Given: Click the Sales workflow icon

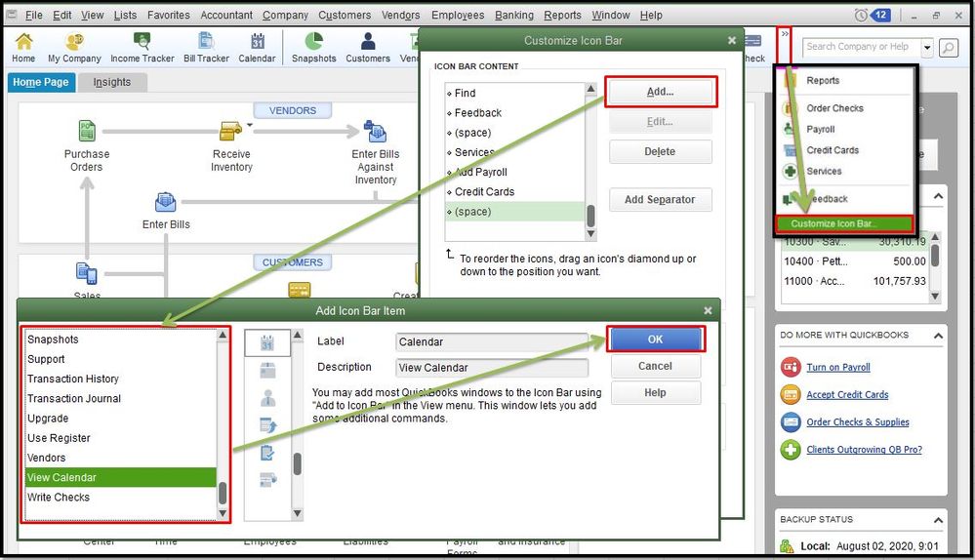Looking at the screenshot, I should [x=87, y=273].
